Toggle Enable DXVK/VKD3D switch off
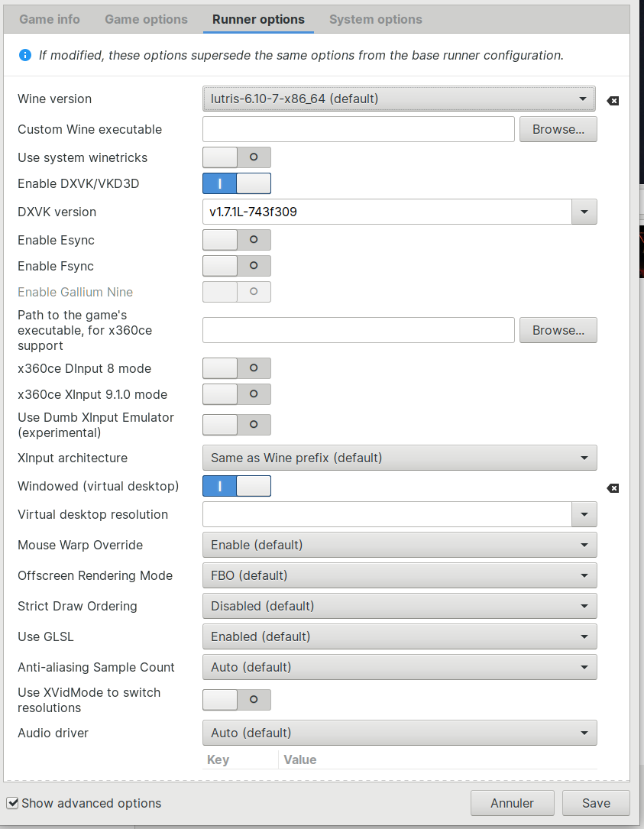The image size is (644, 829). (236, 183)
